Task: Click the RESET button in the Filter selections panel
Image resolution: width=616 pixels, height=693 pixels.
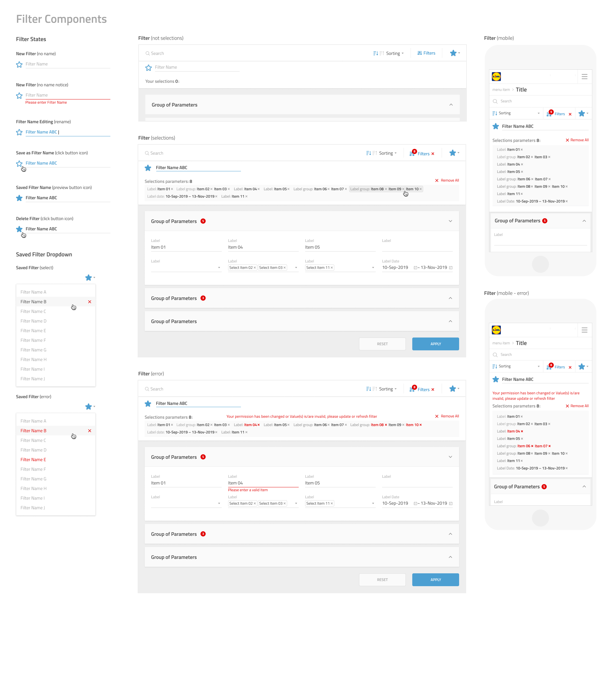Action: click(x=382, y=344)
